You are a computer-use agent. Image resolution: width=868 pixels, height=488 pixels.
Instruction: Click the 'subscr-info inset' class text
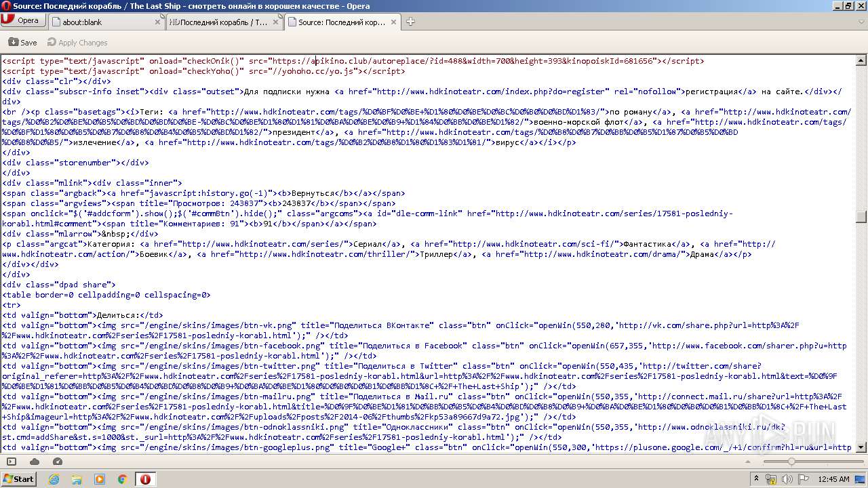(99, 91)
